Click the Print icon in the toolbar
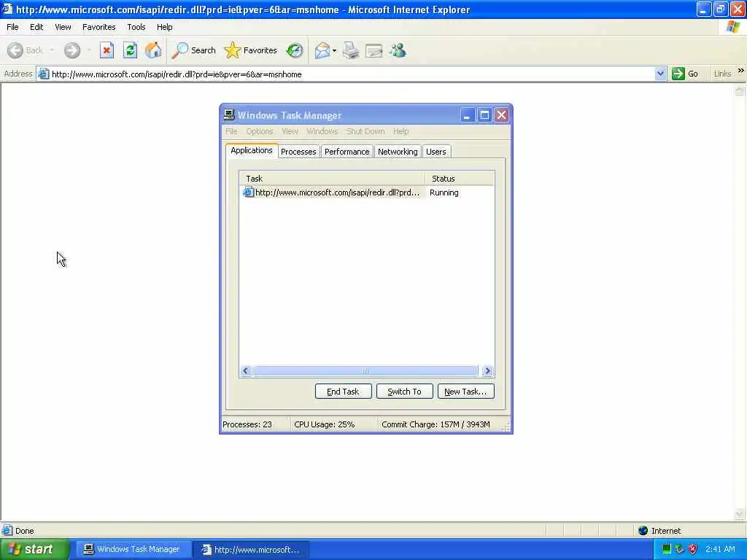747x560 pixels. click(x=351, y=50)
